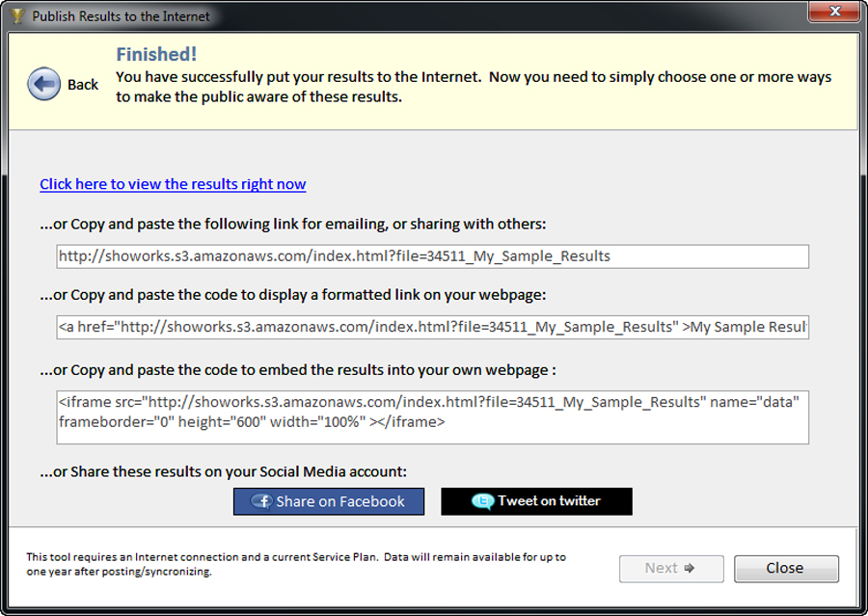Click the 'embed the results into your own webpage' label
The height and width of the screenshot is (616, 868).
tap(298, 369)
